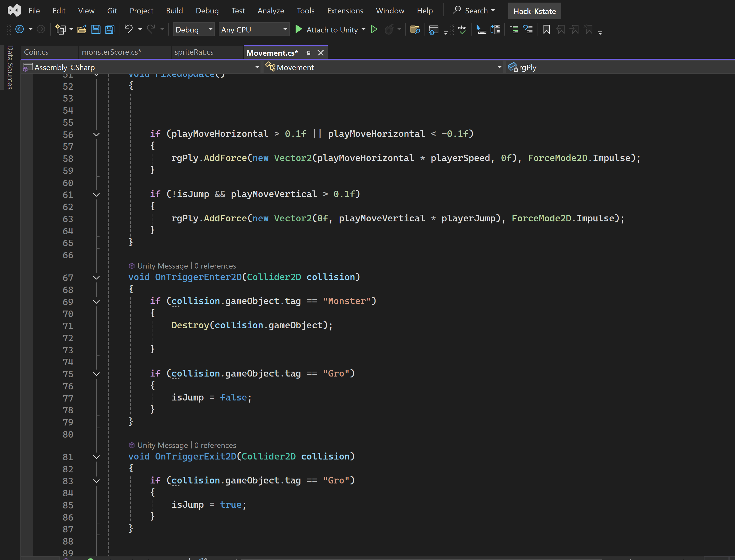Click the Open File folder icon

click(x=82, y=30)
